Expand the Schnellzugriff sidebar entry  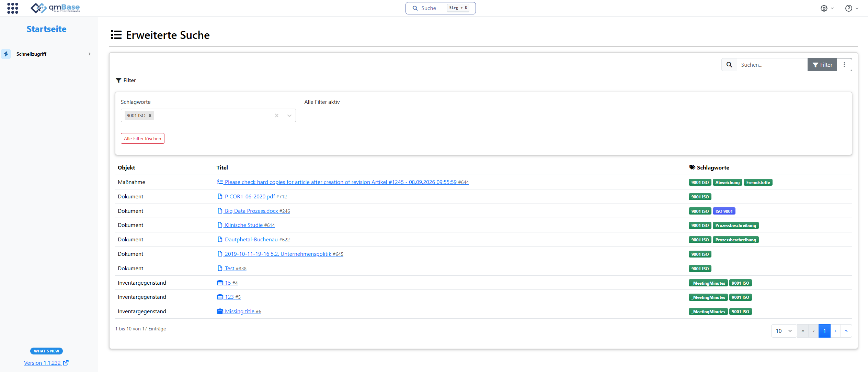90,54
